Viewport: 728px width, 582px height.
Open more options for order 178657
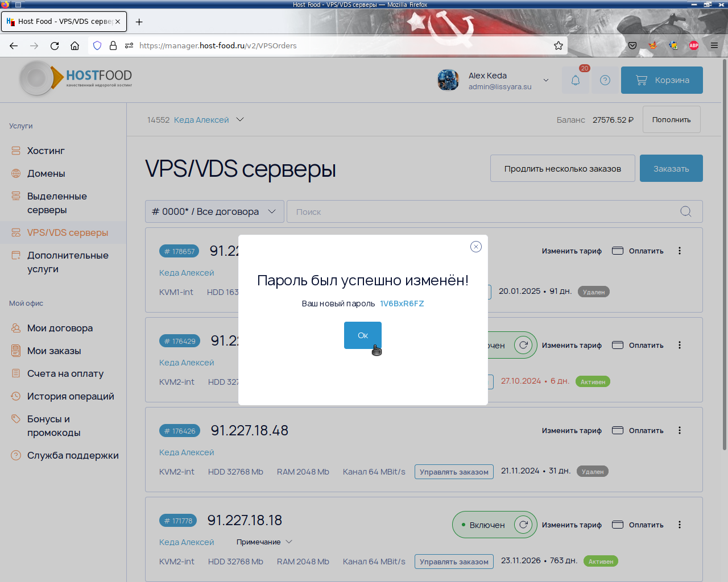(680, 251)
